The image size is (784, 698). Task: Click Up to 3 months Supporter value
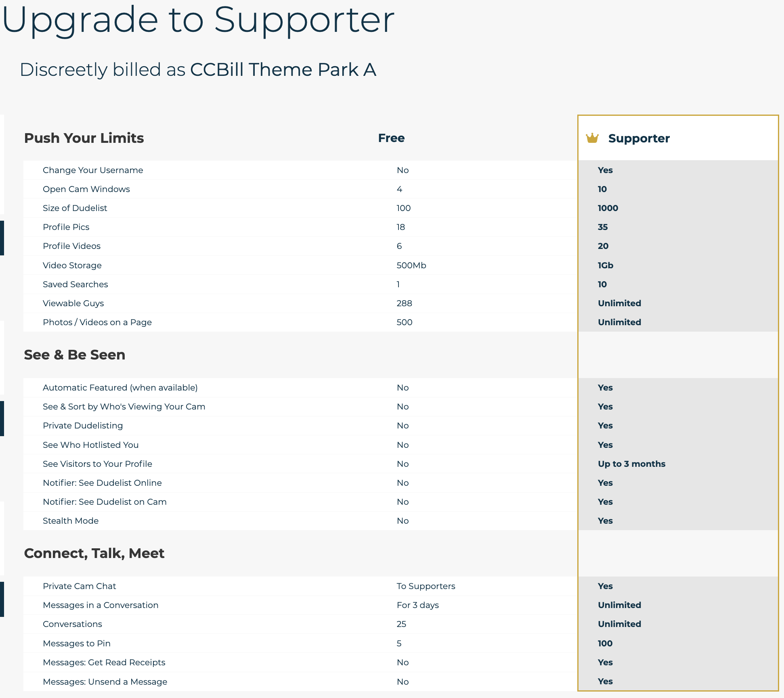point(631,464)
